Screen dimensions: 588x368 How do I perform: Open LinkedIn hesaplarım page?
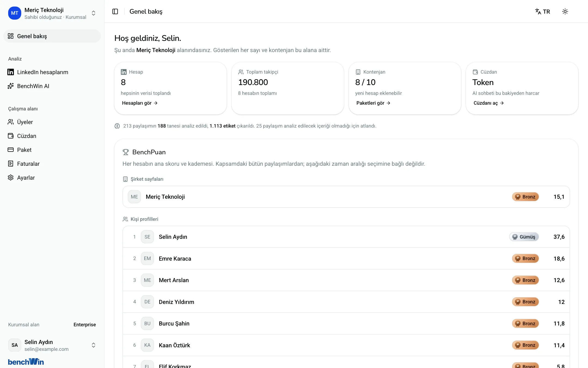[52, 72]
